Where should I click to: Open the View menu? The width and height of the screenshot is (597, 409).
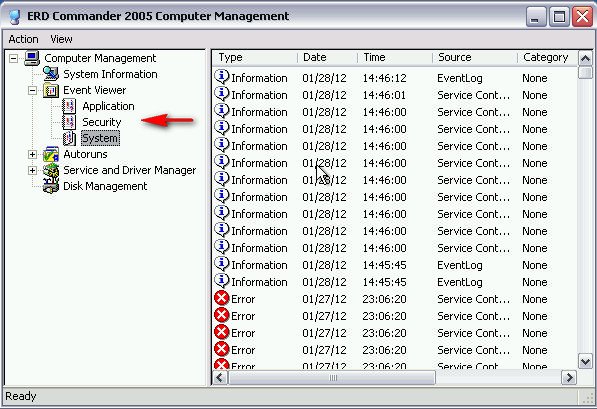[x=61, y=39]
